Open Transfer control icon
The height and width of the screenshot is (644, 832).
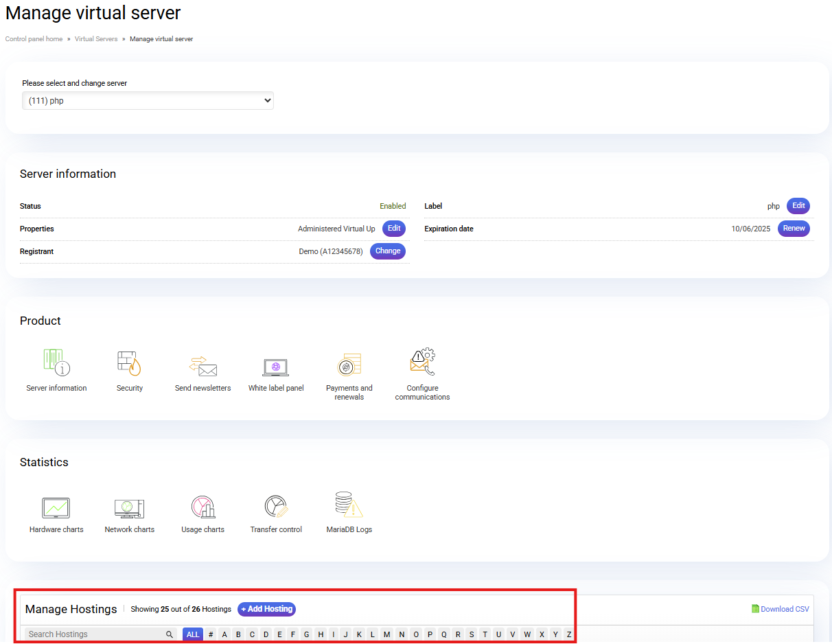click(x=276, y=507)
